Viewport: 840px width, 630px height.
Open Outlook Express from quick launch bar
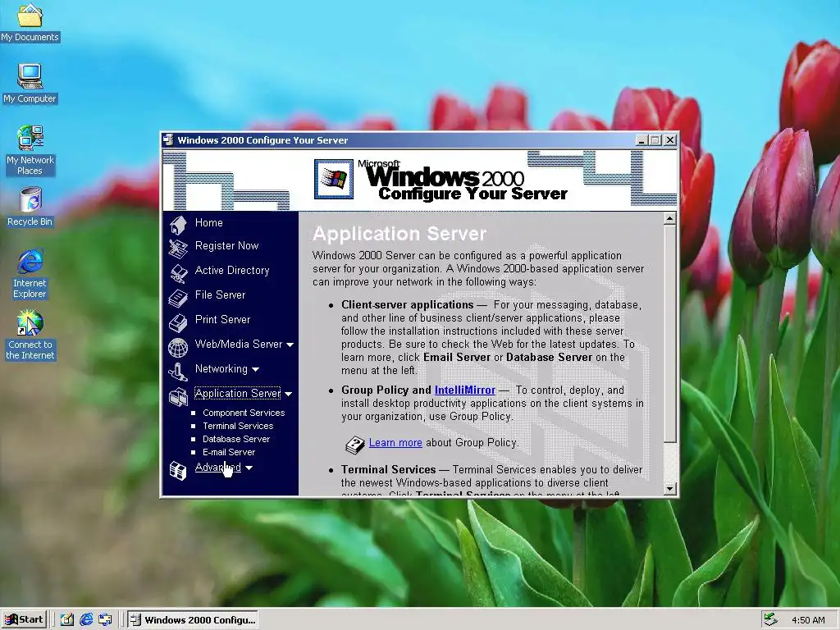pyautogui.click(x=105, y=620)
